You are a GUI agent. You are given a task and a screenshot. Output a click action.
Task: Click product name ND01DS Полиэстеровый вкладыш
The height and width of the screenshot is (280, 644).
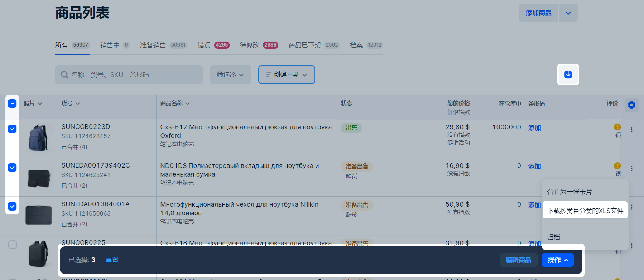tap(240, 170)
